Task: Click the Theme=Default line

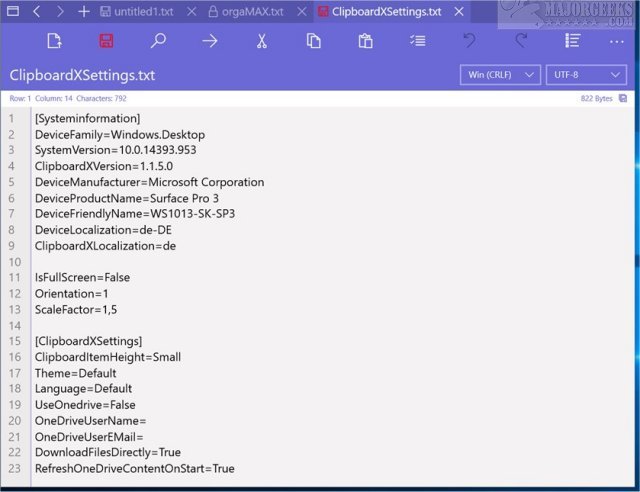Action: coord(76,373)
